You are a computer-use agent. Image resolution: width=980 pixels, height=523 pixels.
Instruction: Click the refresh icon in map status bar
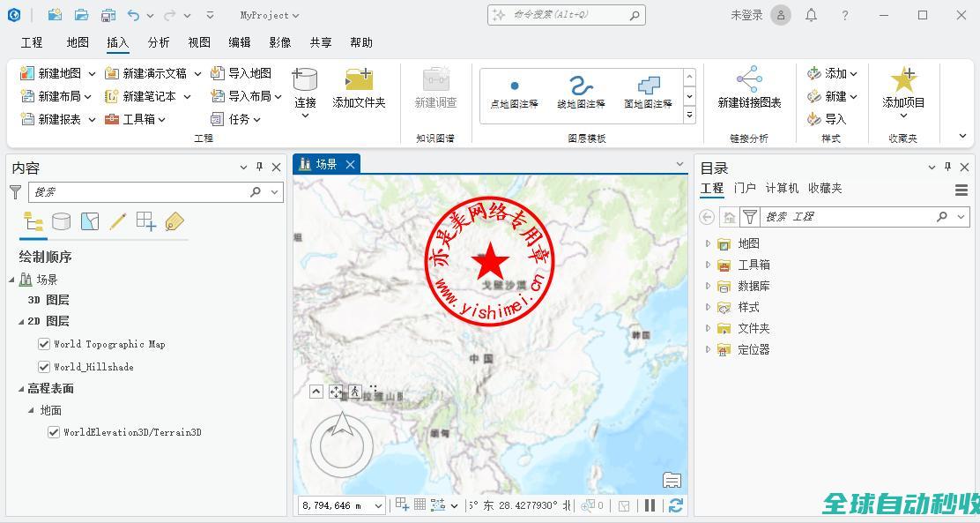[x=676, y=505]
